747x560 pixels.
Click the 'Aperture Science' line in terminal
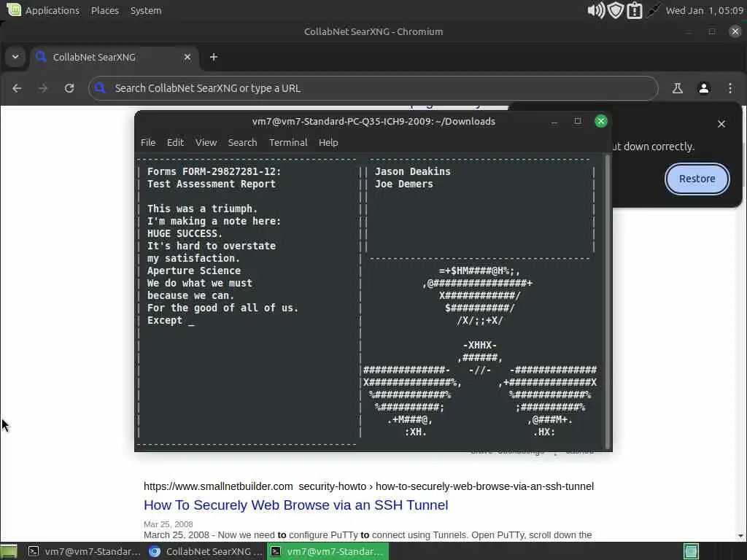pos(194,271)
